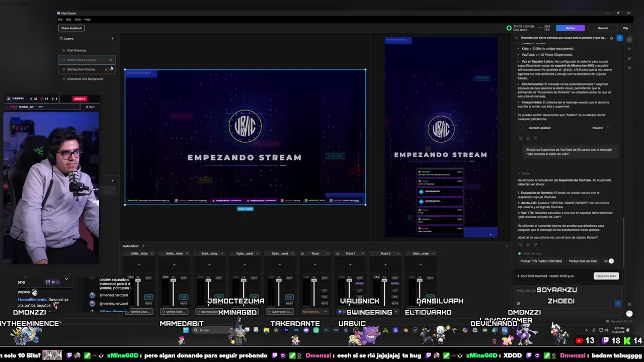
Task: Click the lock icon on Starting Soon Overlay layer
Action: point(106,69)
